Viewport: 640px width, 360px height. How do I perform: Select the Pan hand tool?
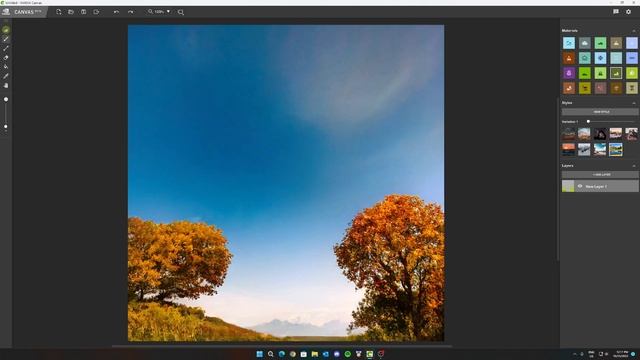coord(6,86)
